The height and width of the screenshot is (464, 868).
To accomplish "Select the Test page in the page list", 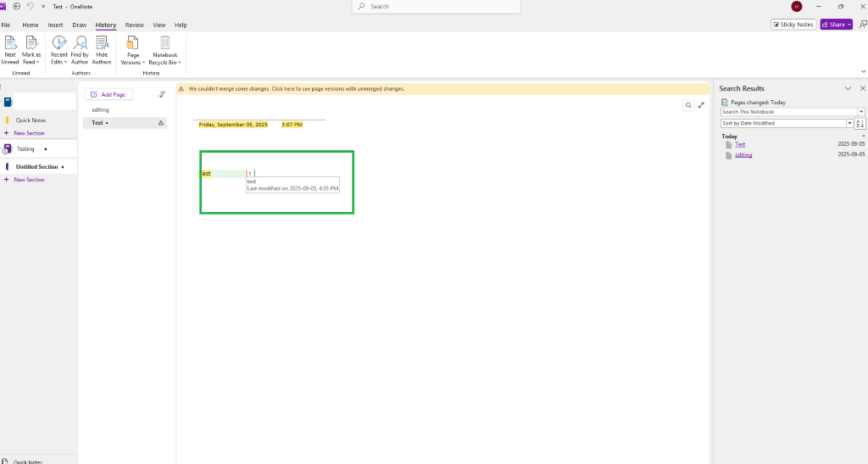I will pos(125,123).
